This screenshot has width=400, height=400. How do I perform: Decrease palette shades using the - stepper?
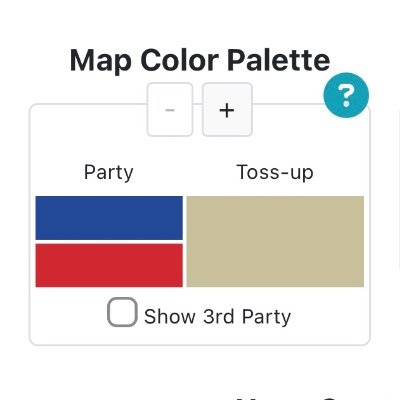[170, 110]
